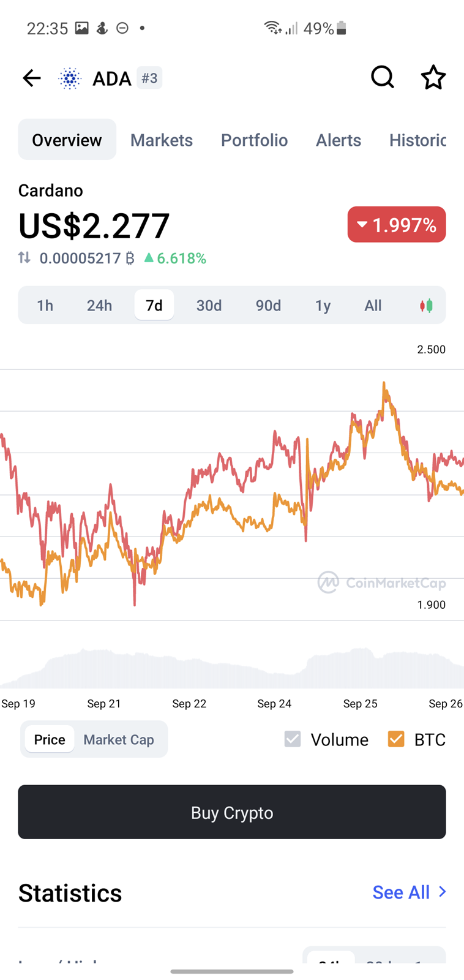Image resolution: width=464 pixels, height=980 pixels.
Task: Tap the Statistics heading
Action: (70, 893)
